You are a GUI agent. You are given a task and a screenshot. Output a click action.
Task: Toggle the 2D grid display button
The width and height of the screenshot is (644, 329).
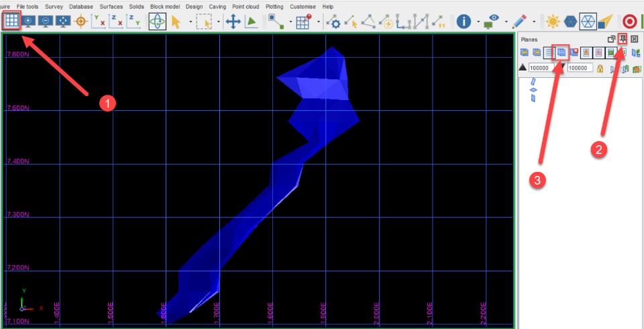pos(12,21)
